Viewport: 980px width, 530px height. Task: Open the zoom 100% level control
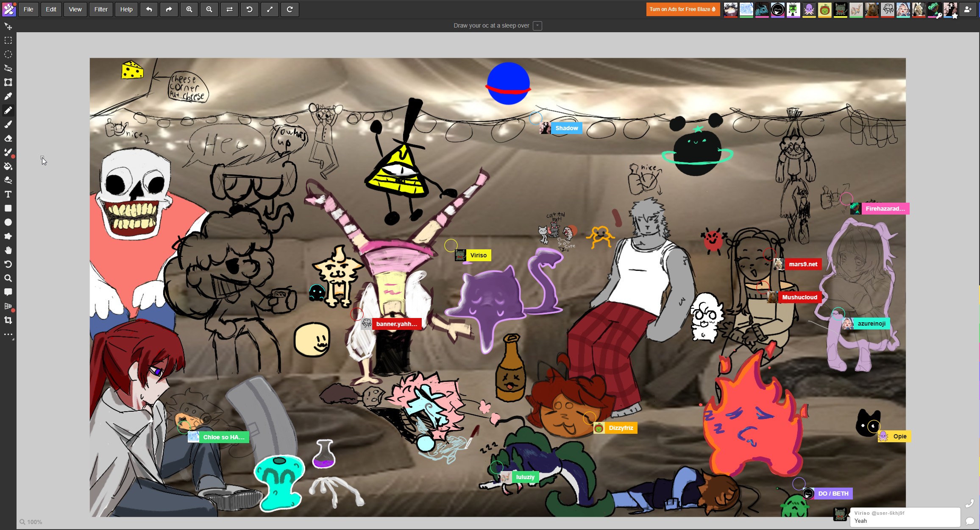pos(31,522)
